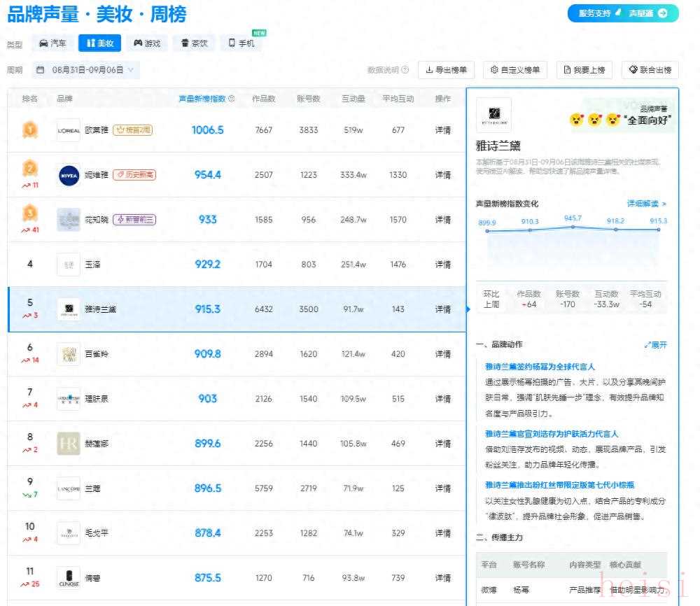Click the 945.7 peak point on trend chart
This screenshot has height=606, width=700.
[x=573, y=227]
